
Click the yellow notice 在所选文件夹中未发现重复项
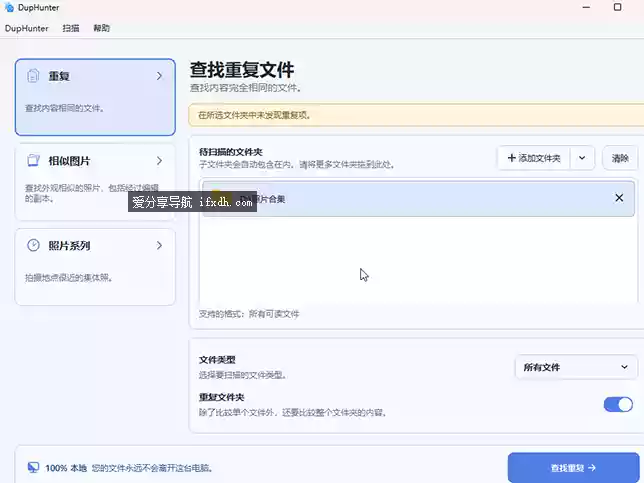tap(416, 115)
